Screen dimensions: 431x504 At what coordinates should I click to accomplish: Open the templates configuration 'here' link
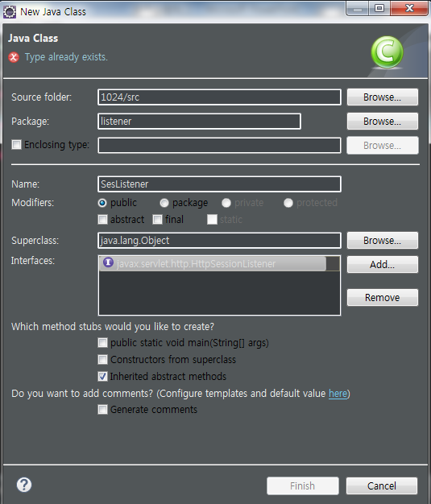click(x=338, y=394)
